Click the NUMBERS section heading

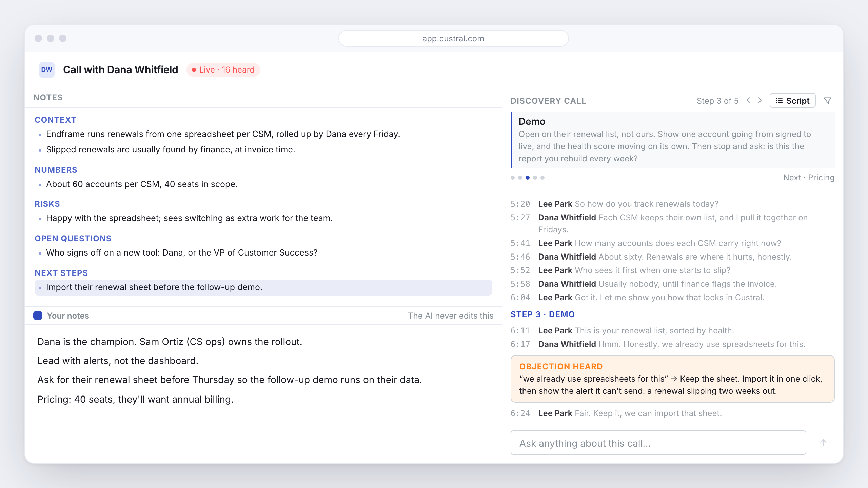pos(56,170)
